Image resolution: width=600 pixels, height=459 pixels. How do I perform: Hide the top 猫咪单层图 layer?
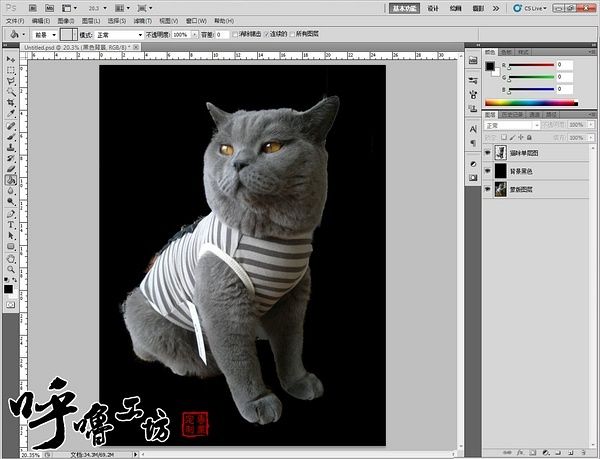(x=487, y=153)
